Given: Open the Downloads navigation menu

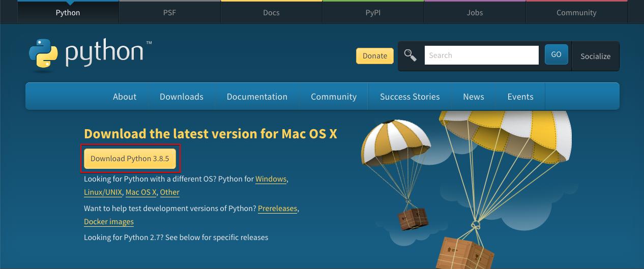Looking at the screenshot, I should point(182,97).
